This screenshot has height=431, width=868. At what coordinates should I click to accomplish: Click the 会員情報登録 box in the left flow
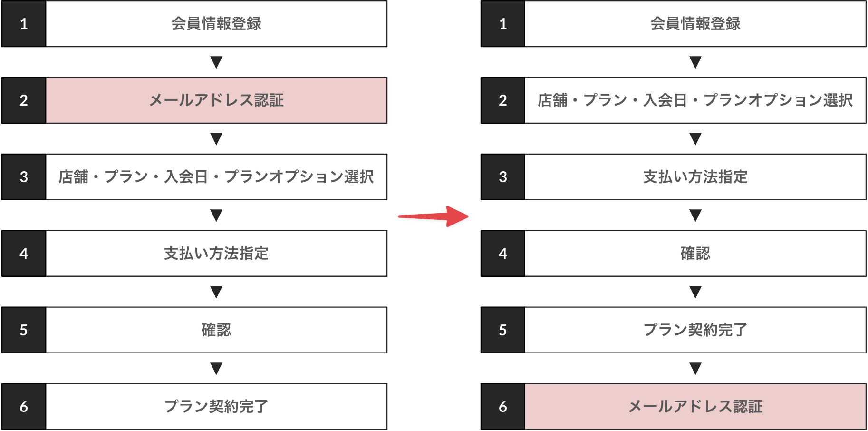[216, 24]
